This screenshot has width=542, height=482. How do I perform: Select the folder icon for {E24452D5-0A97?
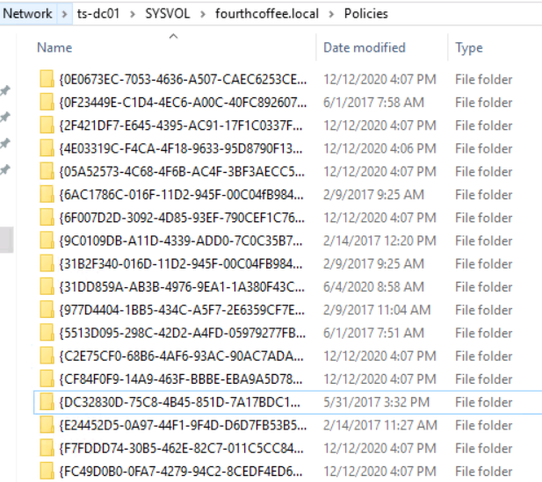tap(47, 425)
